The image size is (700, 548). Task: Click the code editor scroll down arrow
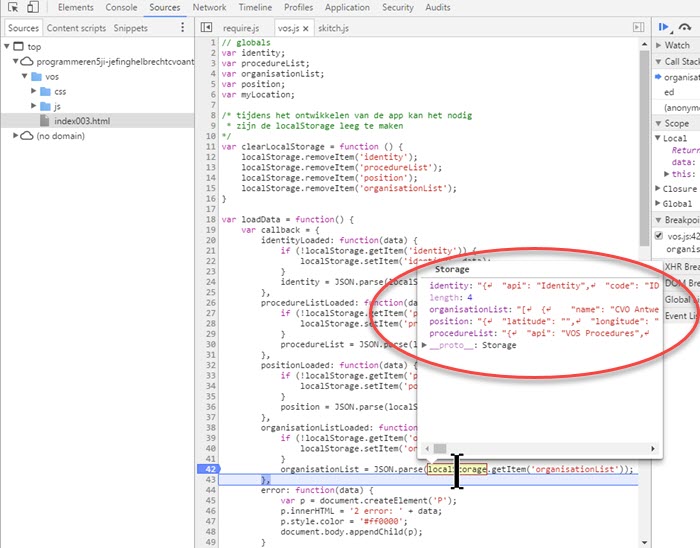point(644,542)
